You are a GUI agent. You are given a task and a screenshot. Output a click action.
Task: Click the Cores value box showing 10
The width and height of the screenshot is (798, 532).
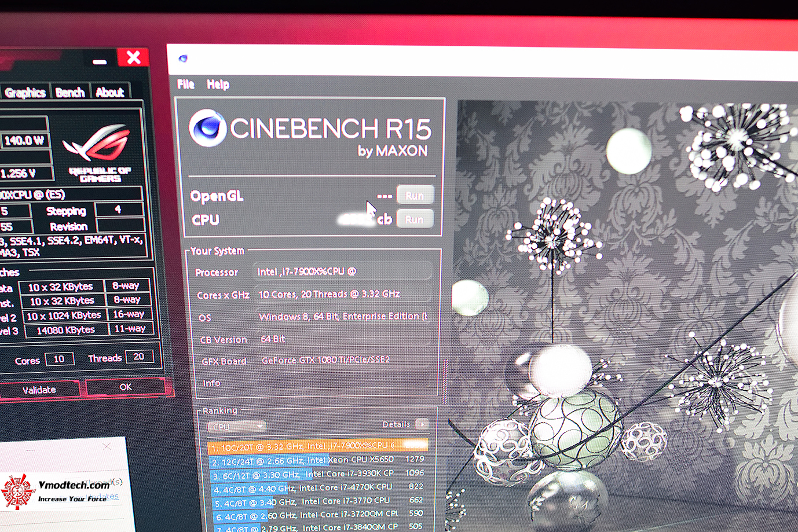[59, 359]
